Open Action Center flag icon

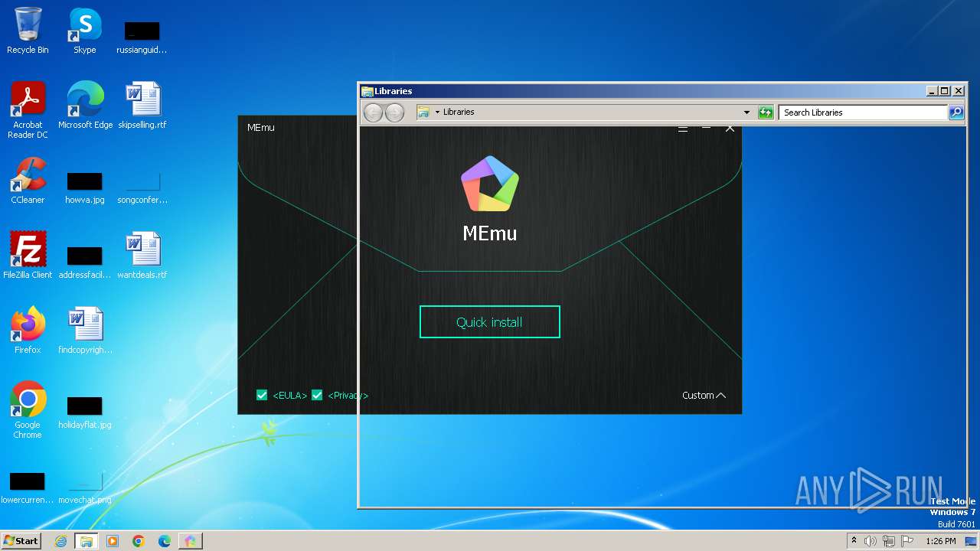[x=907, y=541]
